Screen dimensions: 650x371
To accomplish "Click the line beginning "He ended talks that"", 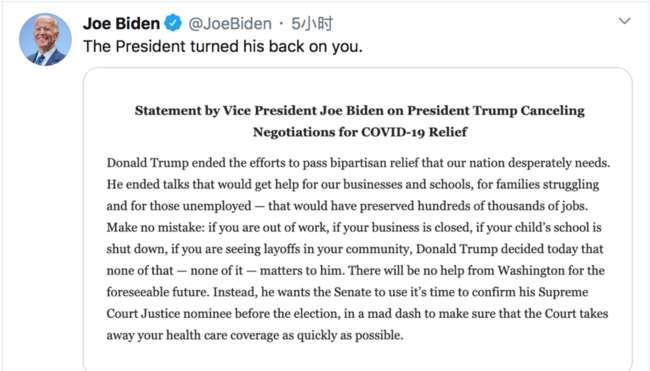I will (x=353, y=184).
